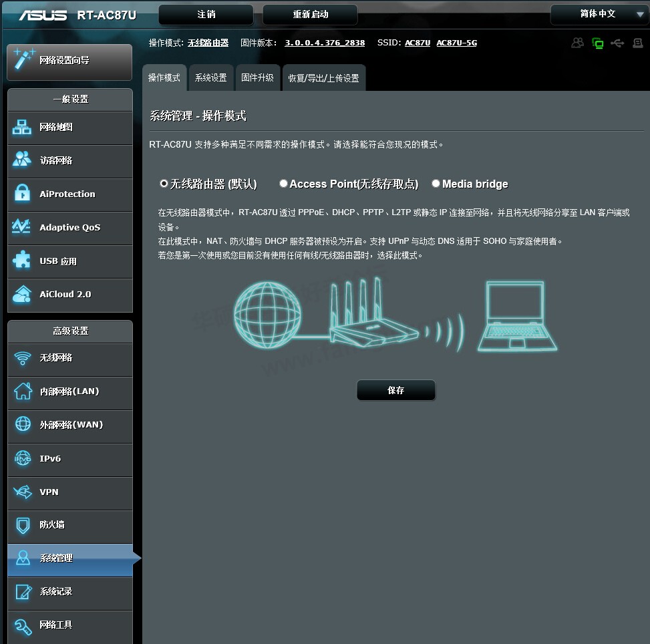650x644 pixels.
Task: Open firmware version link 3.0.0.4.376_2838
Action: [325, 43]
